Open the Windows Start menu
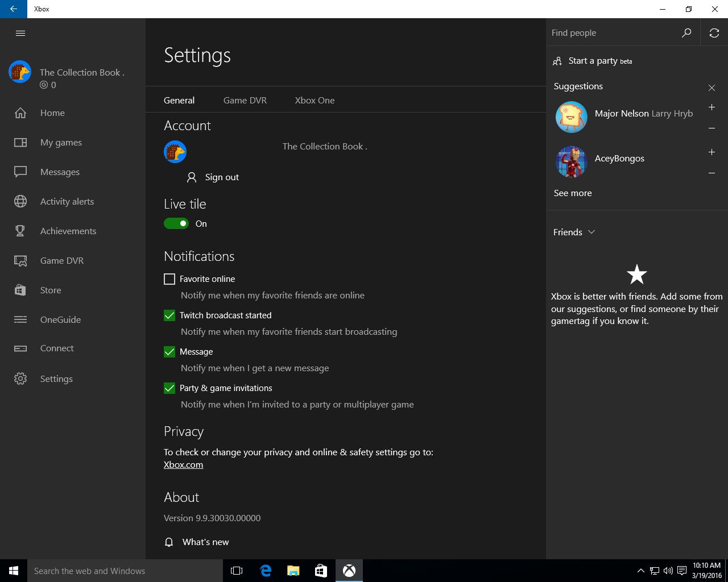Viewport: 728px width, 582px height. click(14, 571)
